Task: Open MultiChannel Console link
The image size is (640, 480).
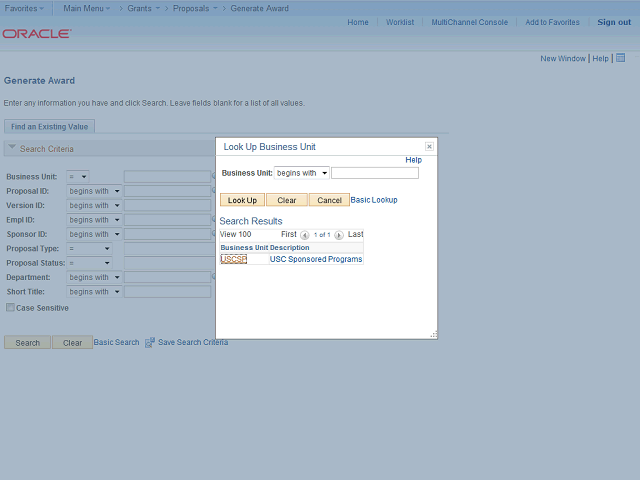Action: pyautogui.click(x=470, y=22)
